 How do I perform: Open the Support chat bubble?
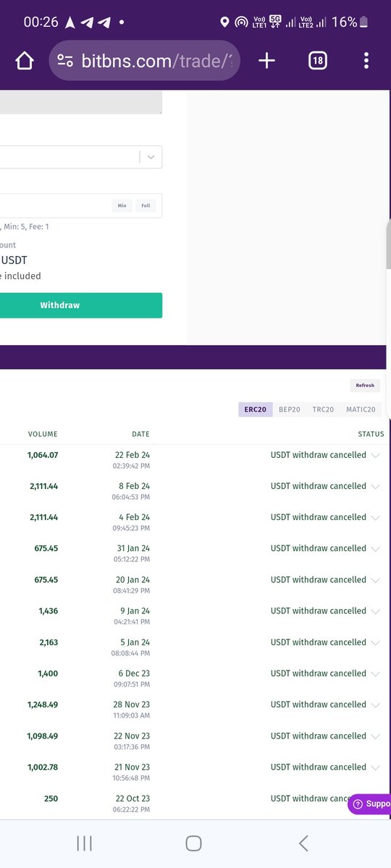click(370, 804)
